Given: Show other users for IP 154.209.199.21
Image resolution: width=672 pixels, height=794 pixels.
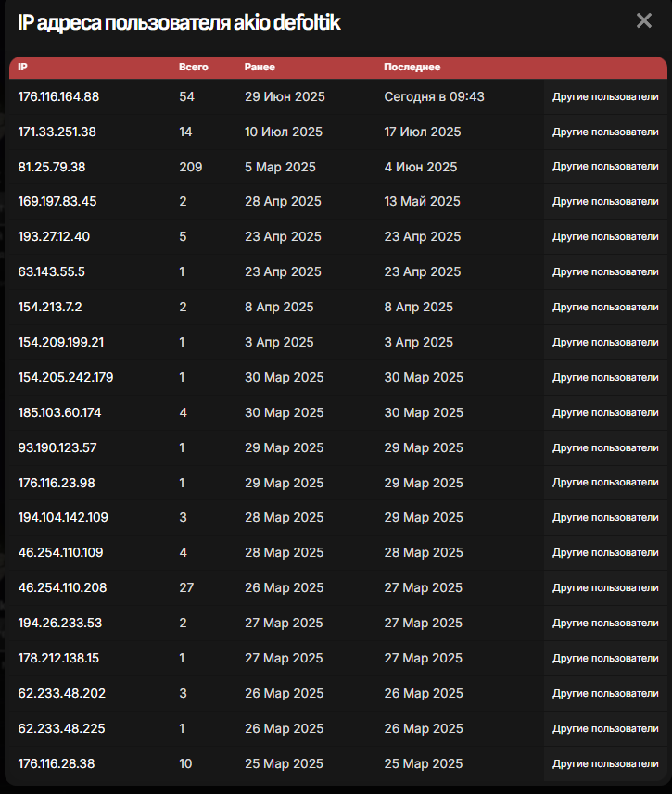Looking at the screenshot, I should 605,342.
